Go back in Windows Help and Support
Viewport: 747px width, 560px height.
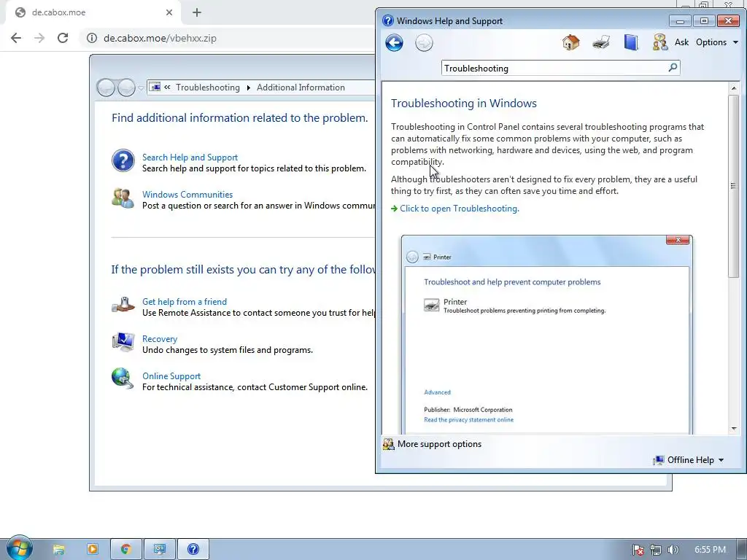tap(394, 43)
